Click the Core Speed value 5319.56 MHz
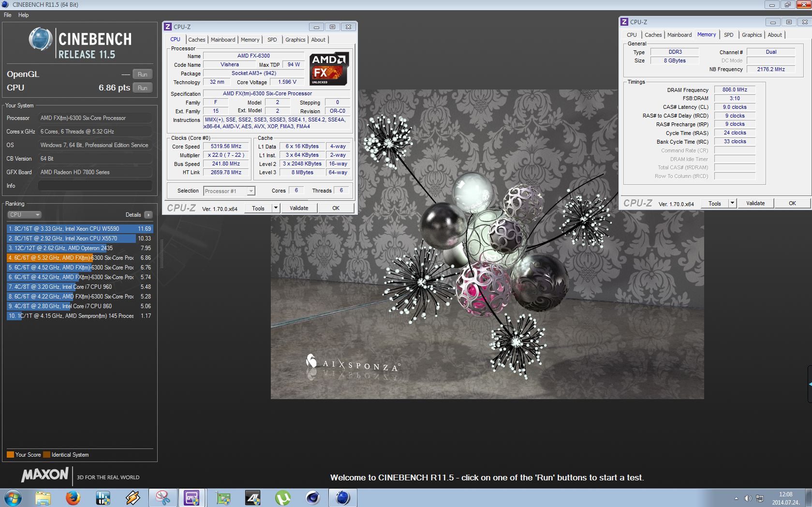 [226, 147]
